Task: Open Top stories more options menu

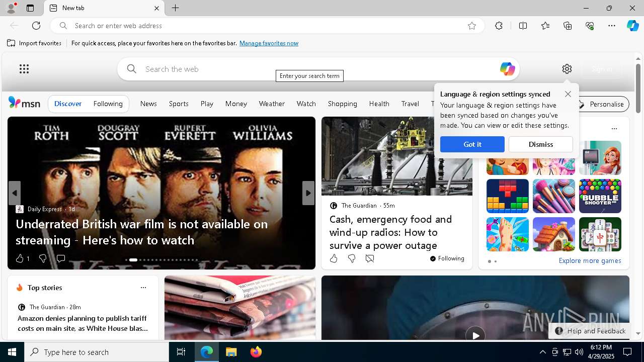Action: pyautogui.click(x=143, y=288)
